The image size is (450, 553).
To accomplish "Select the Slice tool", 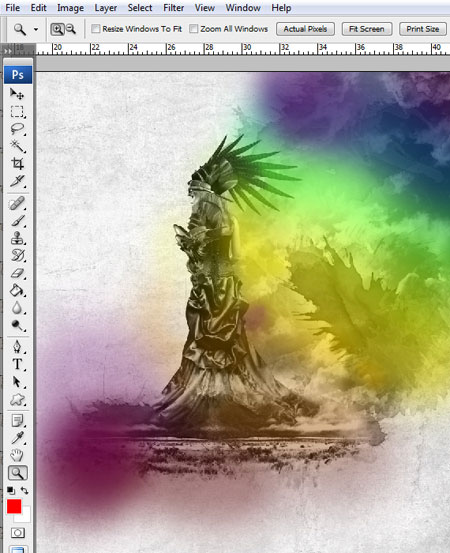I will click(x=17, y=181).
